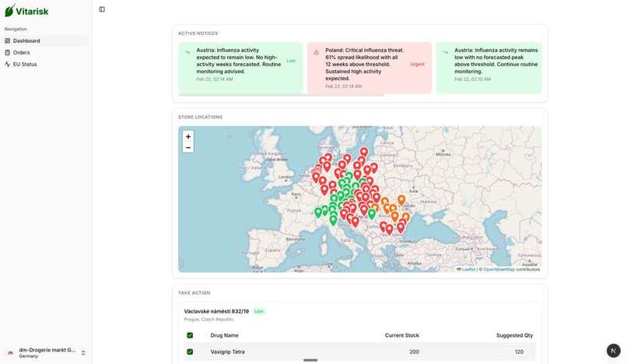This screenshot has width=627, height=364.
Task: Click the current stock value 200
Action: click(415, 352)
